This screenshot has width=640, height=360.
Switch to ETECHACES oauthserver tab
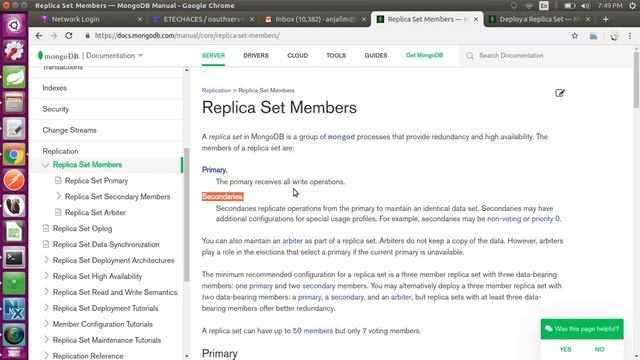point(203,19)
